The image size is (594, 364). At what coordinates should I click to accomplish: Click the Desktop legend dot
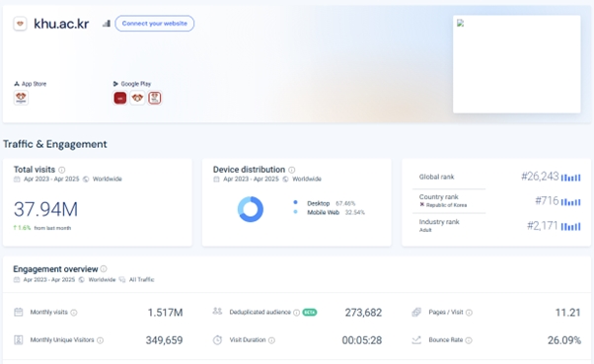pos(295,202)
